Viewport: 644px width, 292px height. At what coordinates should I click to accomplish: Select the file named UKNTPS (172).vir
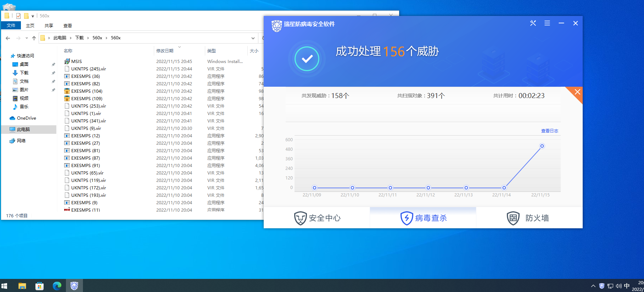point(89,188)
